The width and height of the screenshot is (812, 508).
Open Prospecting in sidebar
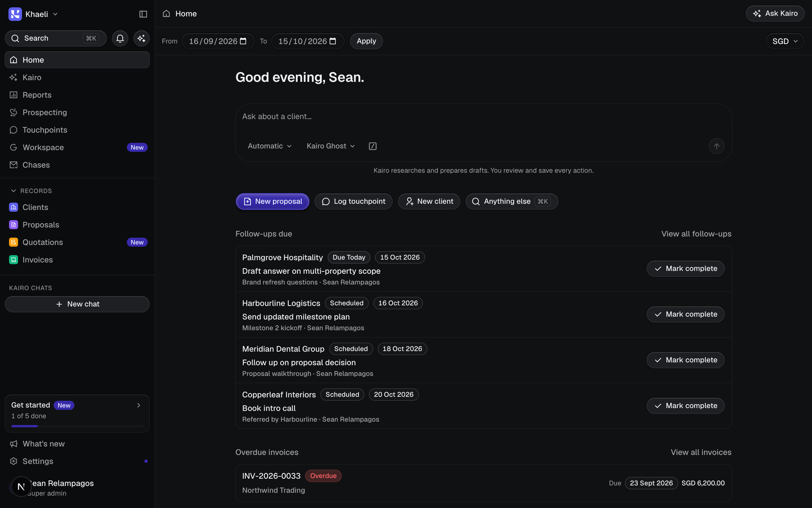tap(77, 113)
